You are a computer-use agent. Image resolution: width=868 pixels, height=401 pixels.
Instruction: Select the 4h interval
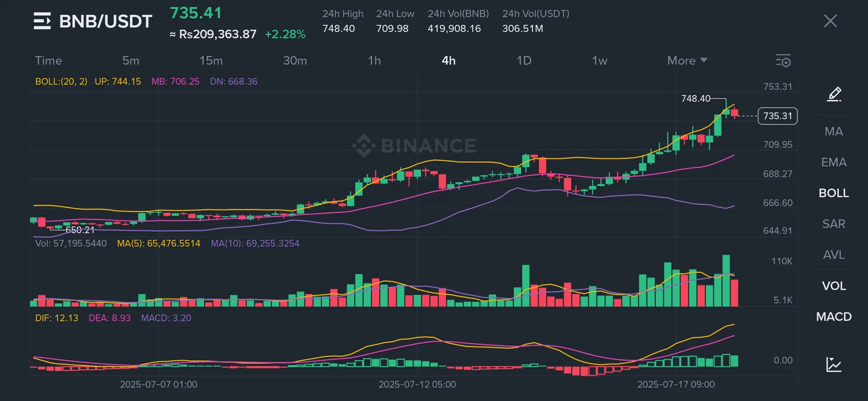coord(448,61)
